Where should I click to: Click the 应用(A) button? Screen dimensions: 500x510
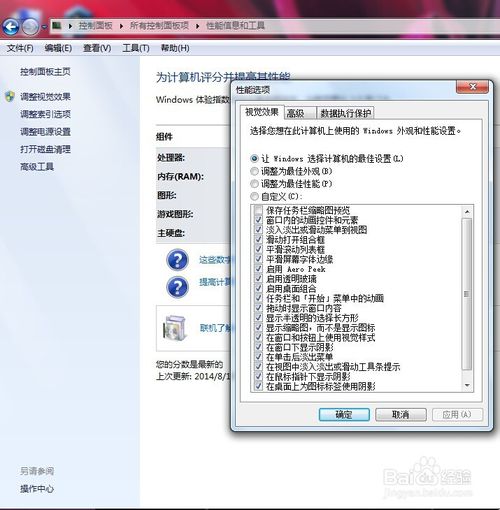click(457, 415)
